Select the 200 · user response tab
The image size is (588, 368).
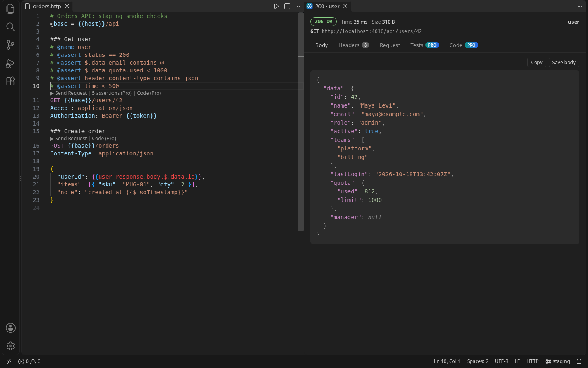point(327,6)
